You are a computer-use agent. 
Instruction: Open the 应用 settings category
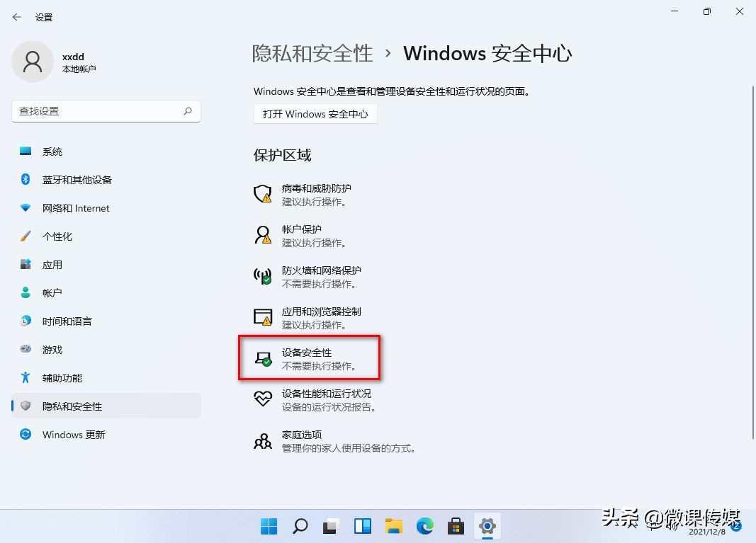coord(106,265)
